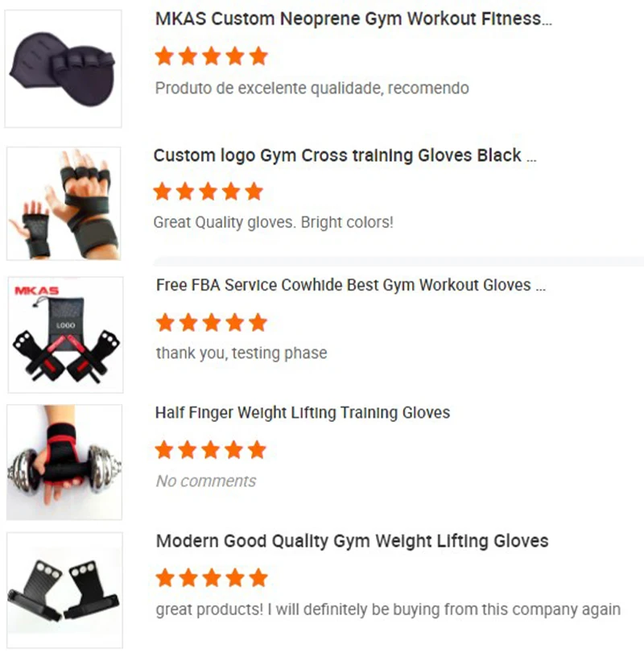Open Custom logo Gym Cross training Gloves link
This screenshot has width=644, height=665.
(x=345, y=155)
